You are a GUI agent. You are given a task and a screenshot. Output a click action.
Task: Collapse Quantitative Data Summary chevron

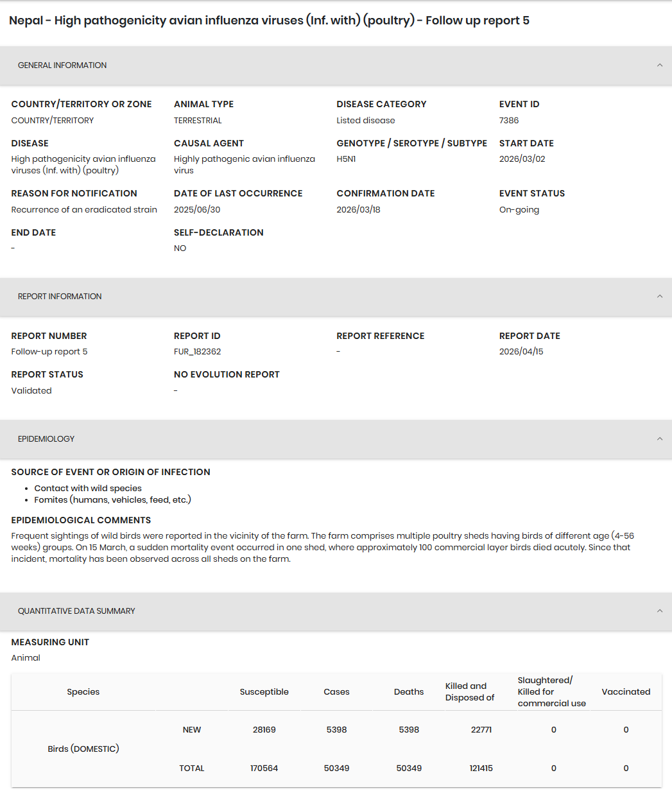pyautogui.click(x=660, y=611)
